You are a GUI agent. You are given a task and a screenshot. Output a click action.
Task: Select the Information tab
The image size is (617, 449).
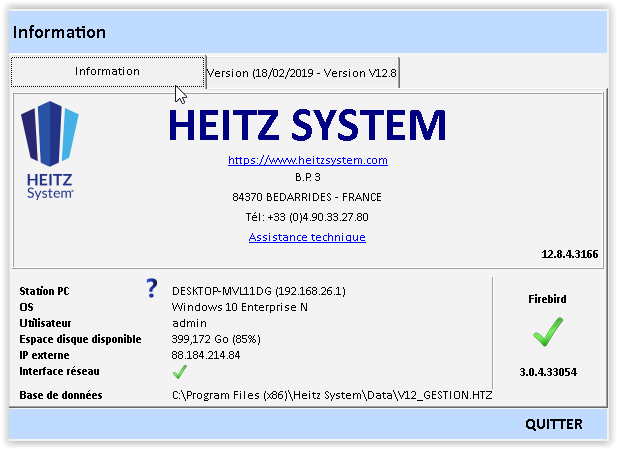(x=107, y=72)
